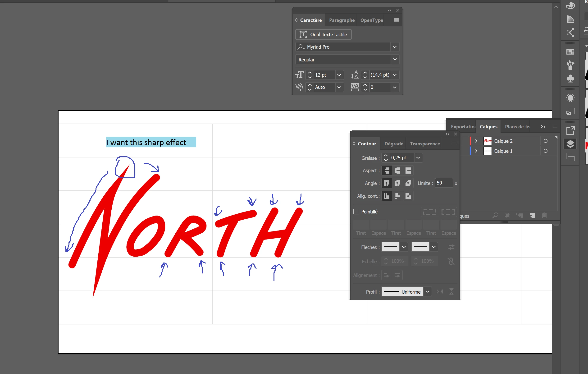Click the Color palette icon in dock

click(570, 5)
